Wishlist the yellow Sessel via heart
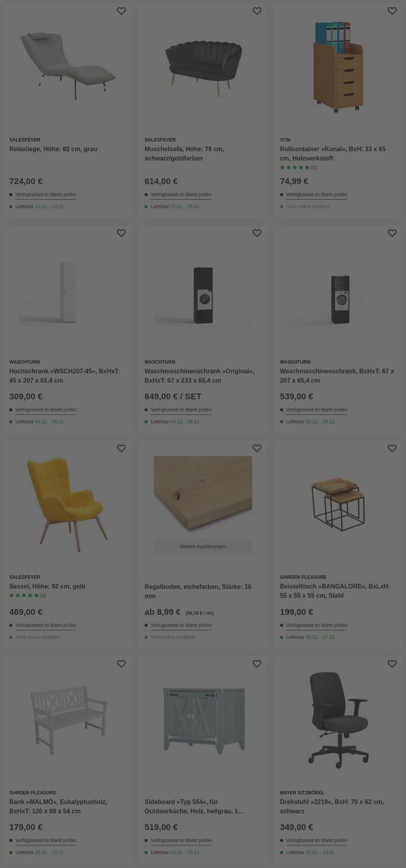 (121, 448)
